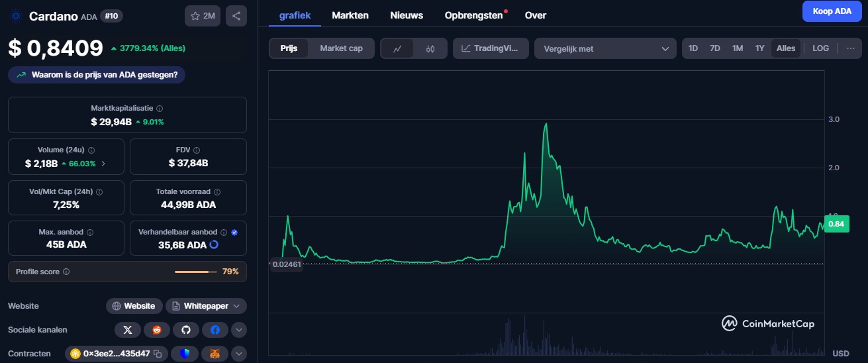Screen dimensions: 868x363
Task: Click the 7,25% Vol/Mkt Cap value
Action: pos(66,205)
